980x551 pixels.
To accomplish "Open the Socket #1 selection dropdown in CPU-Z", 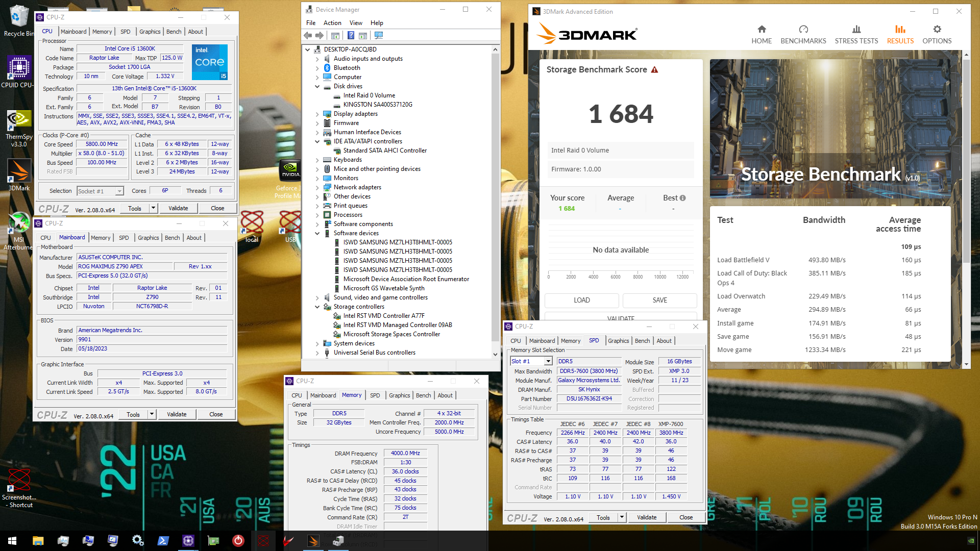I will tap(100, 191).
